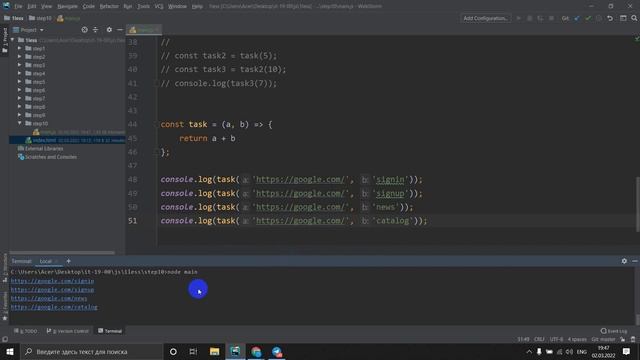This screenshot has height=360, width=640.
Task: Click the Stop icon in the toolbar
Action: 551,18
